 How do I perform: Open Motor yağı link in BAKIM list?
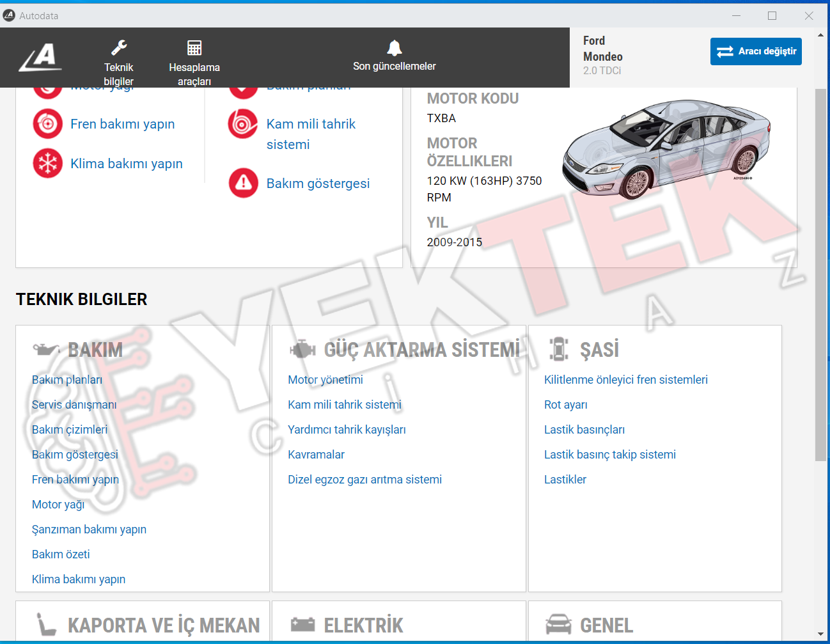[x=58, y=505]
